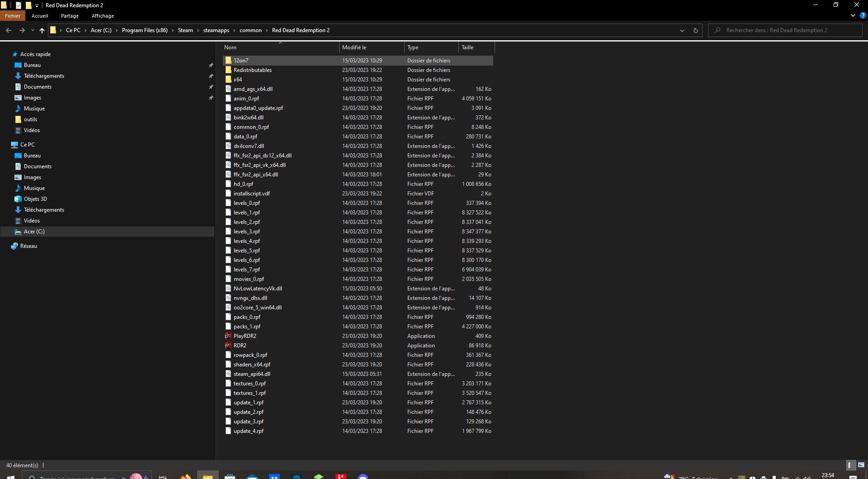Image resolution: width=868 pixels, height=479 pixels.
Task: Open the Partage ribbon tab
Action: 70,16
